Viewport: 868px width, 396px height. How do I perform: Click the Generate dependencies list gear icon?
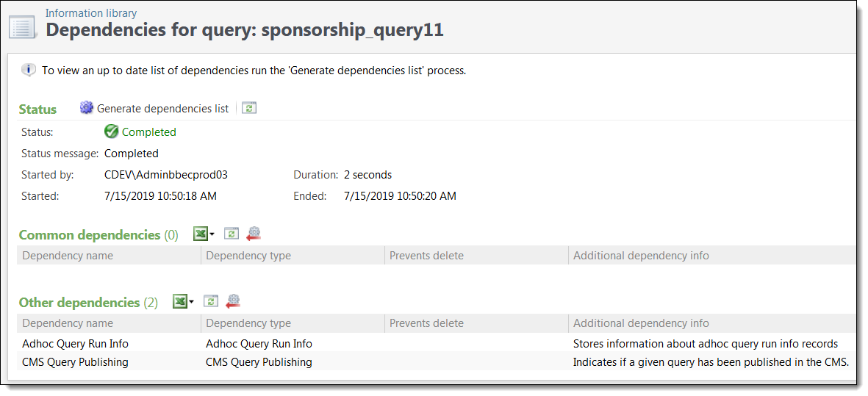(86, 108)
